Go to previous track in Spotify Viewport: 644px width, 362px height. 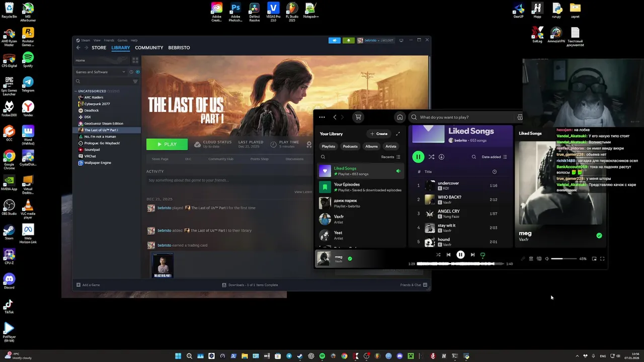pyautogui.click(x=448, y=255)
